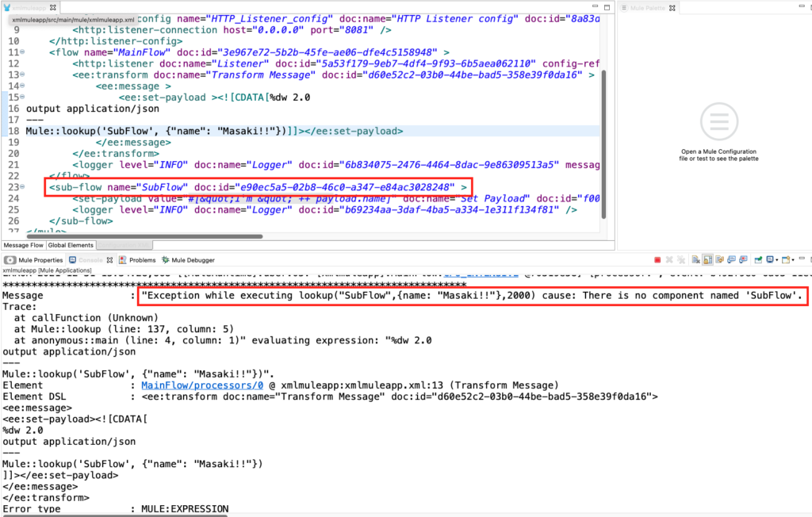Click the Clear Console icon
This screenshot has width=812, height=517.
tap(695, 260)
